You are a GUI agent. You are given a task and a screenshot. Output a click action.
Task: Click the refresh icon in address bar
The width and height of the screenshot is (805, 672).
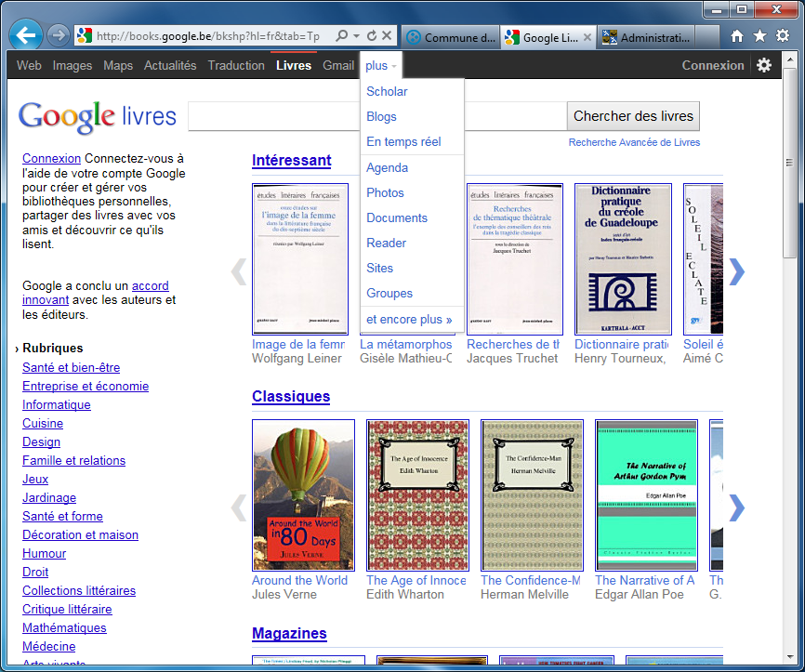[372, 36]
